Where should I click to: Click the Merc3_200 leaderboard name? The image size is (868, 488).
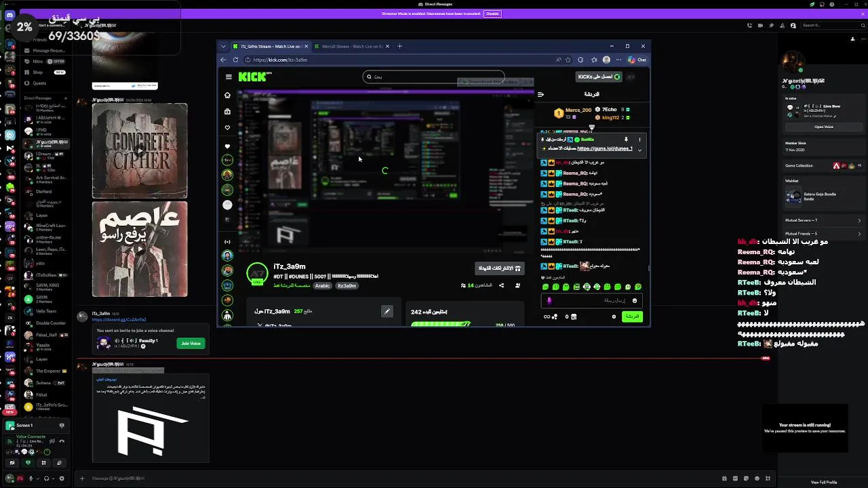coord(578,110)
